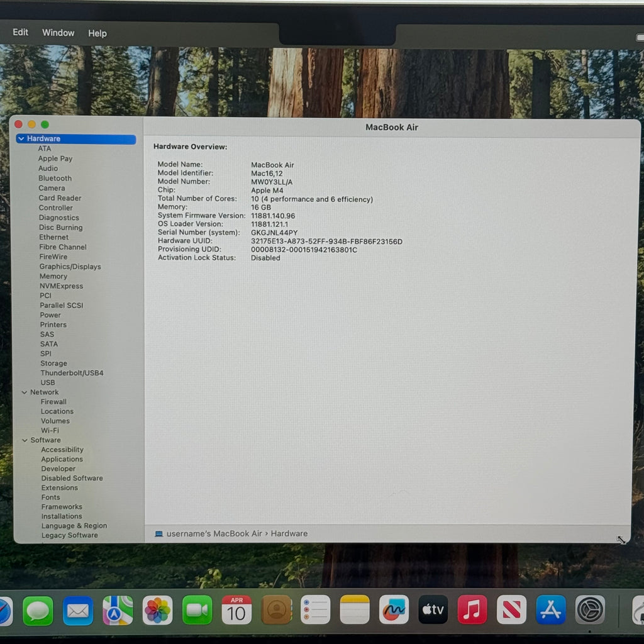
Task: Select Disc Burning in sidebar
Action: pos(61,228)
